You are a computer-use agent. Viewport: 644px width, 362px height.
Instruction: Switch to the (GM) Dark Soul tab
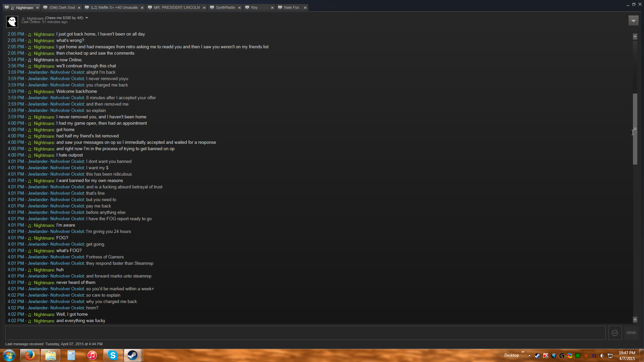coord(62,7)
